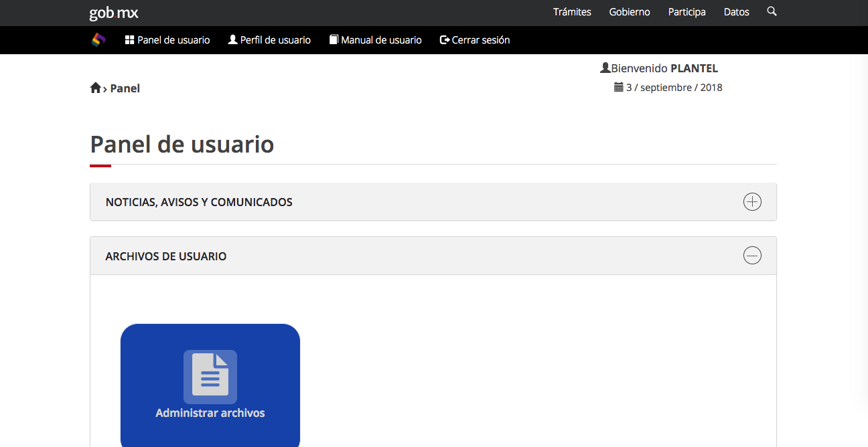Expand Noticias section with plus icon
The image size is (868, 447).
pyautogui.click(x=752, y=202)
